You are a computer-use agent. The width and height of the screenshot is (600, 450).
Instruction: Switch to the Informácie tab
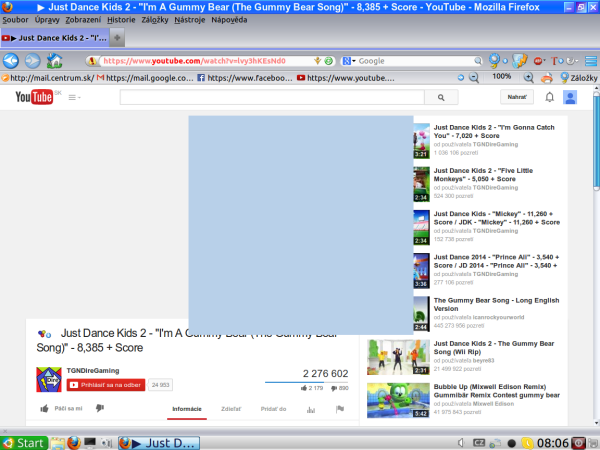pyautogui.click(x=187, y=409)
